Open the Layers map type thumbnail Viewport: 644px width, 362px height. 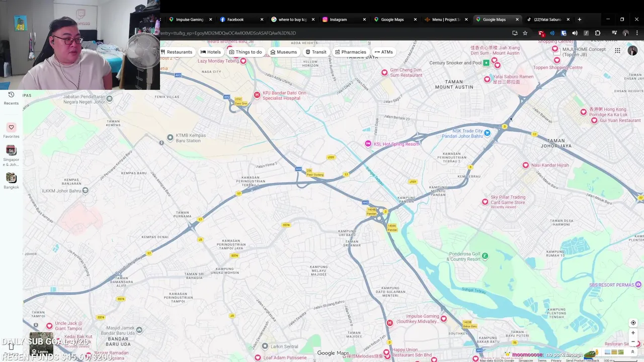click(x=41, y=344)
